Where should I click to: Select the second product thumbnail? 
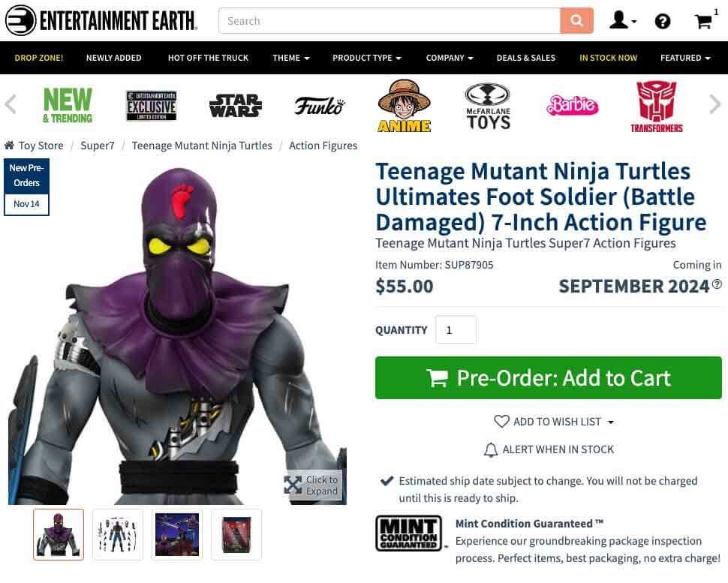coord(117,534)
